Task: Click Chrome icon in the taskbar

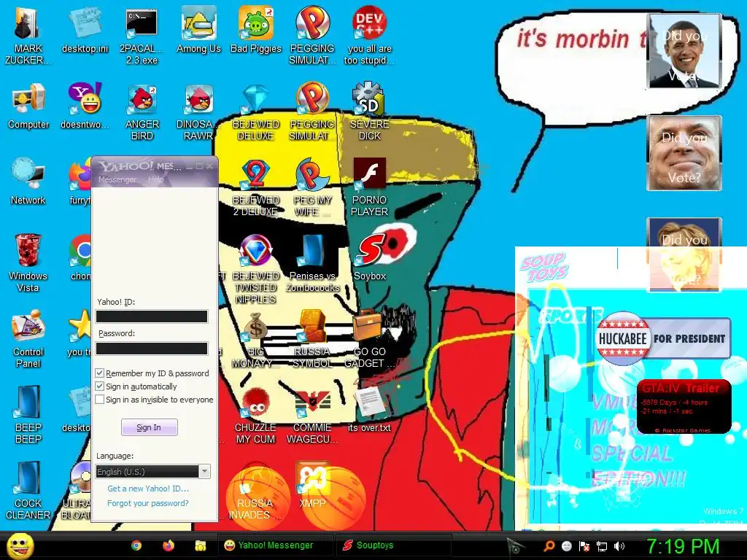Action: click(136, 545)
